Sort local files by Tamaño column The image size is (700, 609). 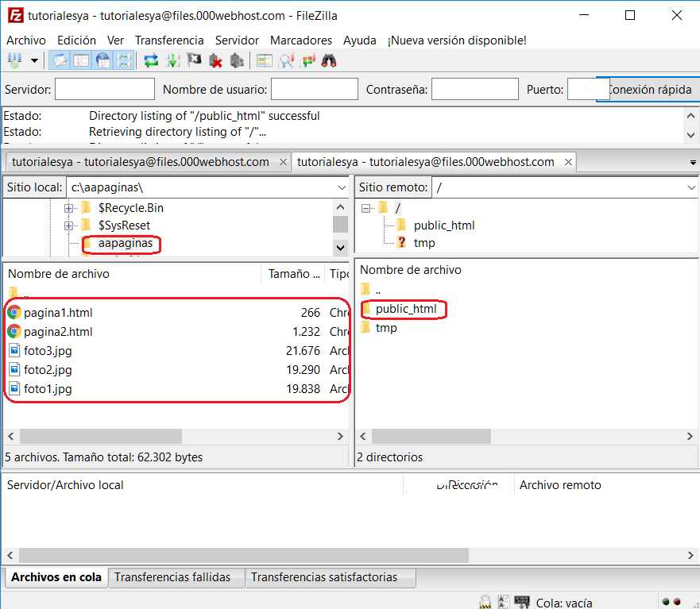294,273
